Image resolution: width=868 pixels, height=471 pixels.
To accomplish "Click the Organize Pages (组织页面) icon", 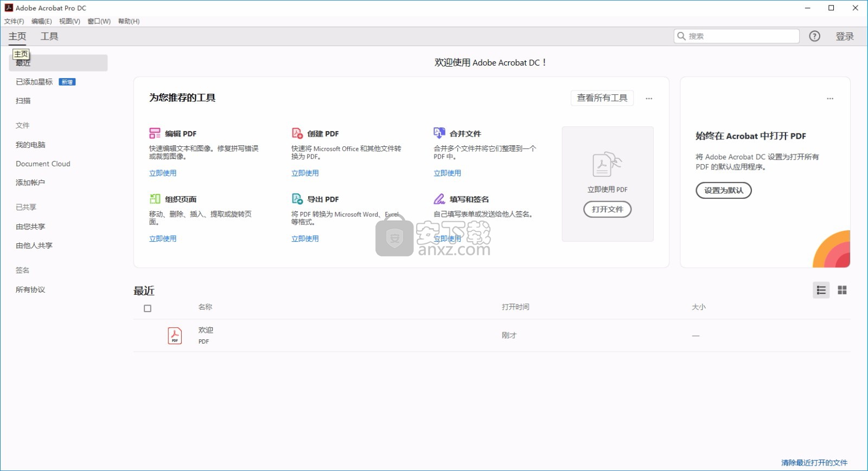I will [x=155, y=199].
